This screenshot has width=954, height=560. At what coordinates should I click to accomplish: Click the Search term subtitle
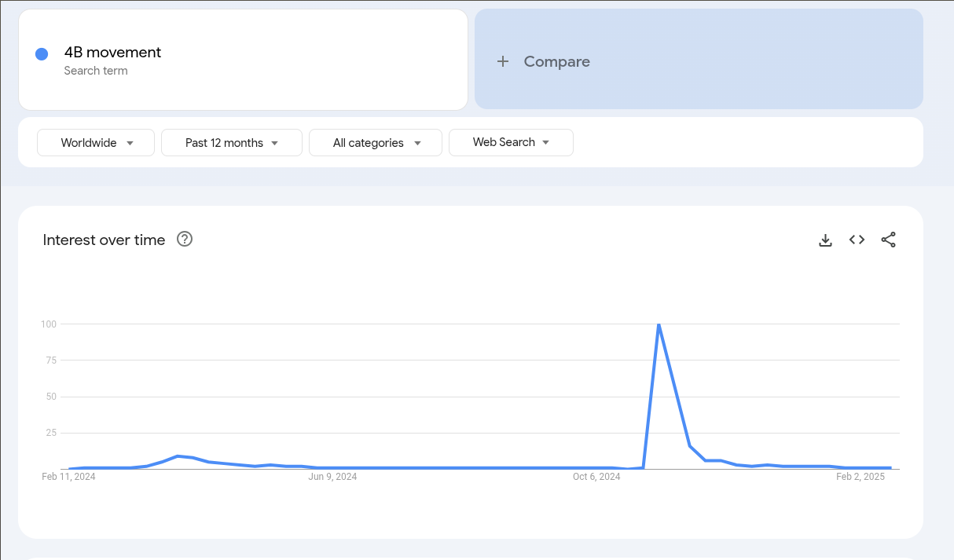pos(96,71)
